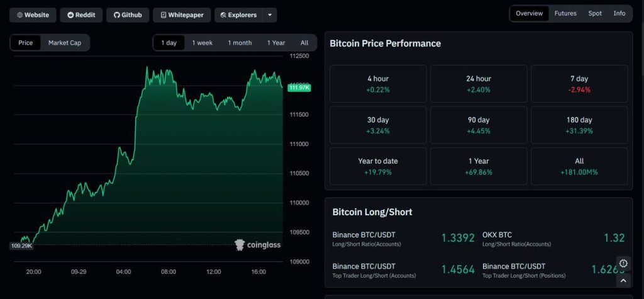644x299 pixels.
Task: Click the Binance BTC/USDT 1.3392 ratio
Action: pos(458,238)
